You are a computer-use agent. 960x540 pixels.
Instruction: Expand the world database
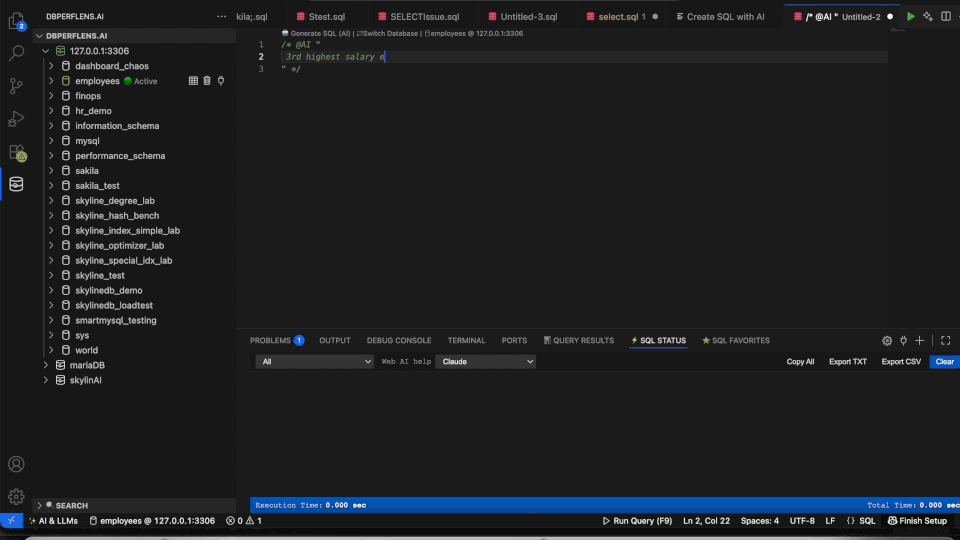(x=51, y=350)
